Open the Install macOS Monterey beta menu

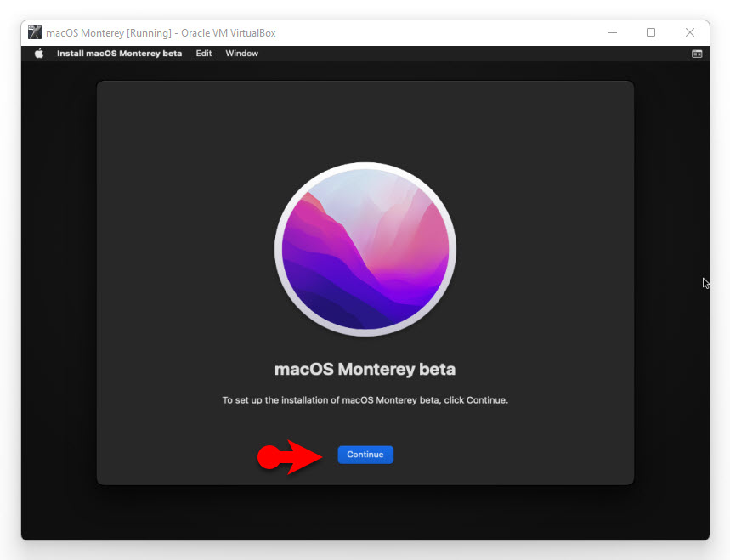coord(119,54)
